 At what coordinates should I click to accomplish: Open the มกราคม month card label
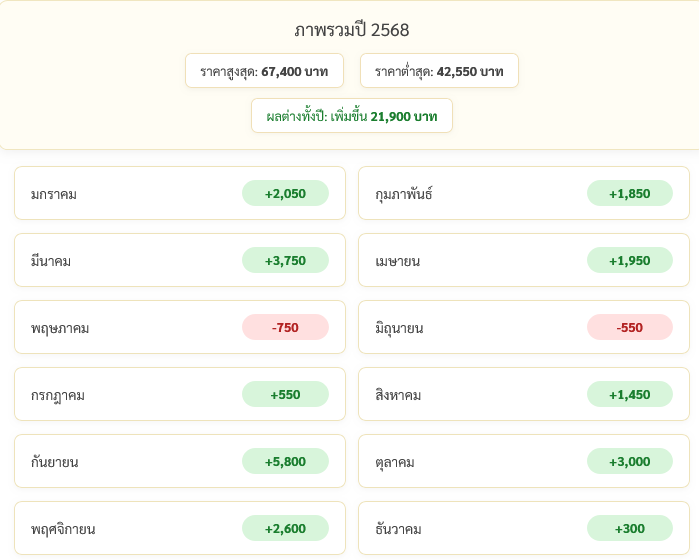tap(54, 194)
